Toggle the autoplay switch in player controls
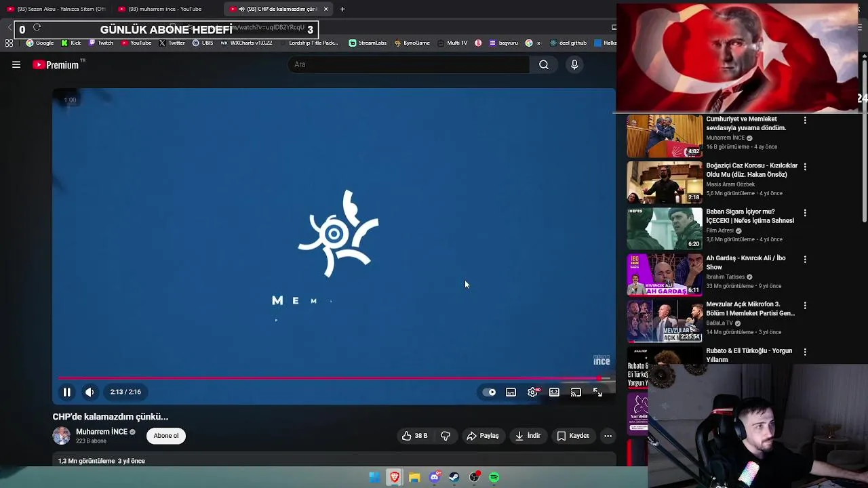Viewport: 868px width, 488px height. [489, 392]
